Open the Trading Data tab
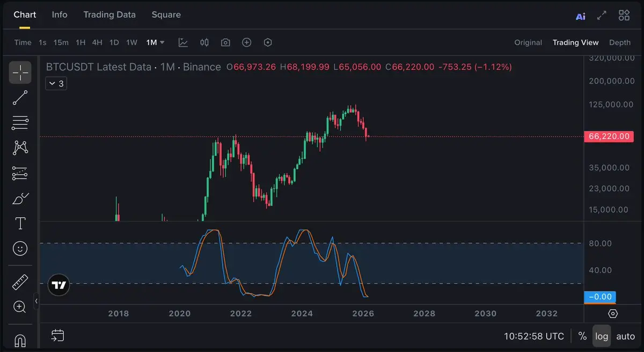The width and height of the screenshot is (644, 352). (x=109, y=15)
